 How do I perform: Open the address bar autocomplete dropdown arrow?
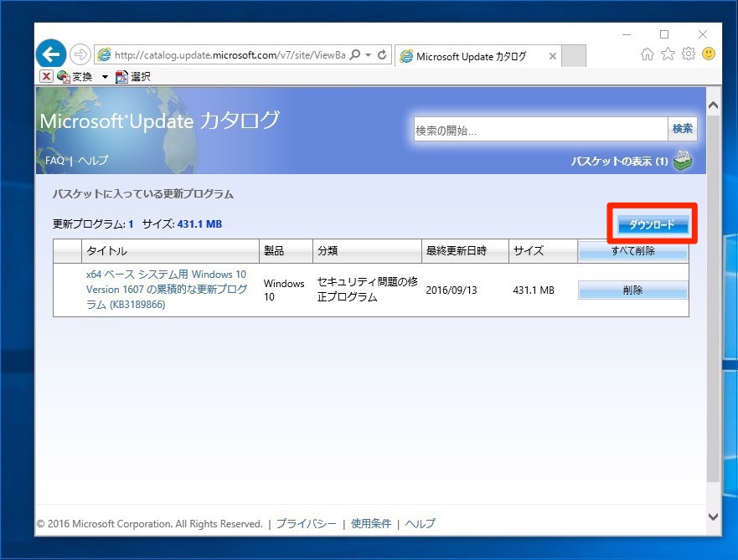[368, 55]
